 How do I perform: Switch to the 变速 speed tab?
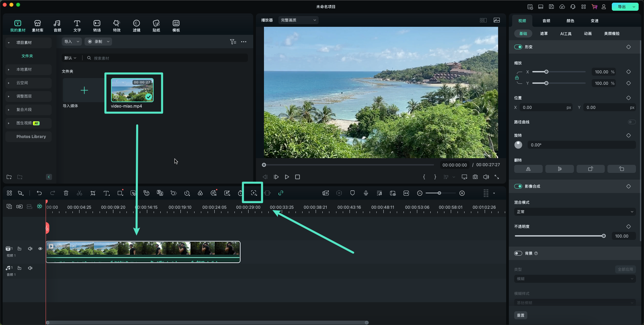595,21
